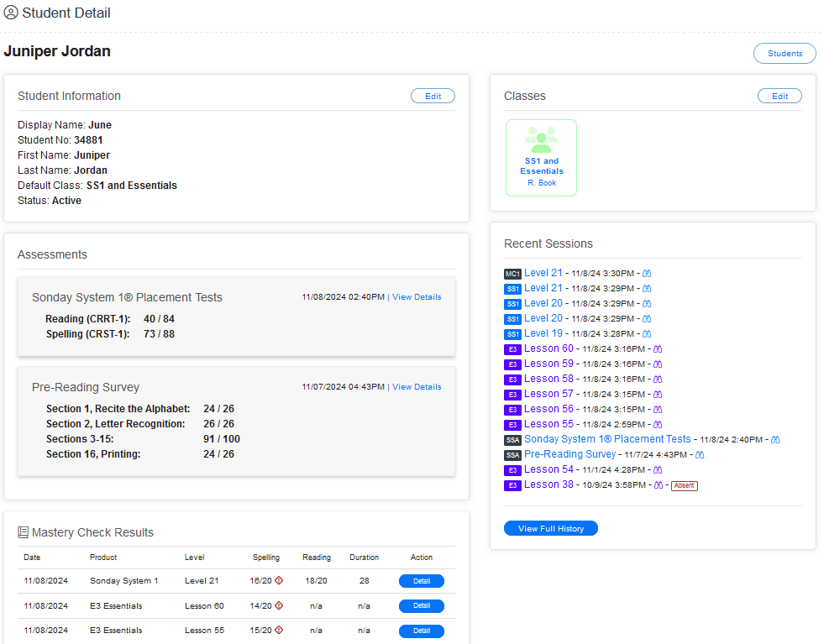Click the Absent badge on Lesson 38
Image resolution: width=824 pixels, height=644 pixels.
(x=684, y=485)
